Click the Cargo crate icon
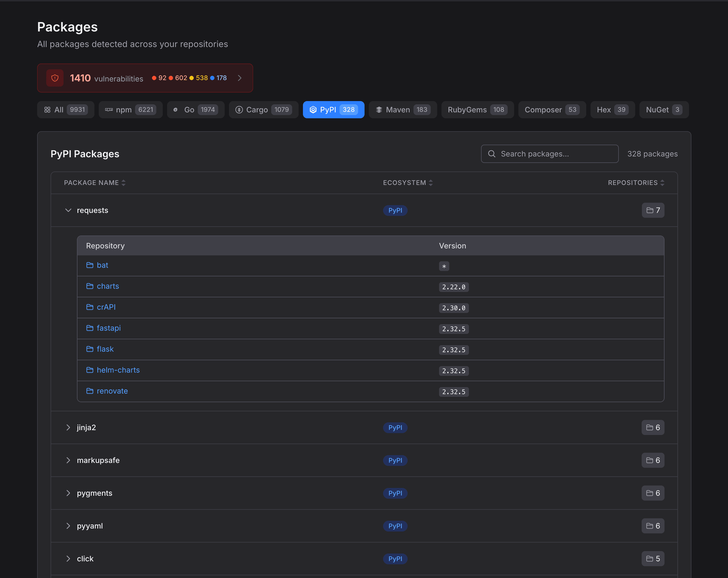The width and height of the screenshot is (728, 578). pos(240,109)
